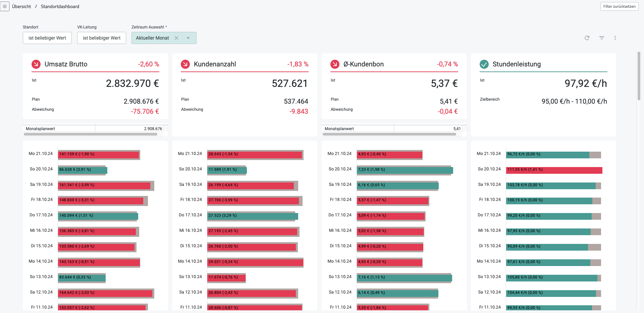Open the hamburger navigation menu

(x=5, y=6)
